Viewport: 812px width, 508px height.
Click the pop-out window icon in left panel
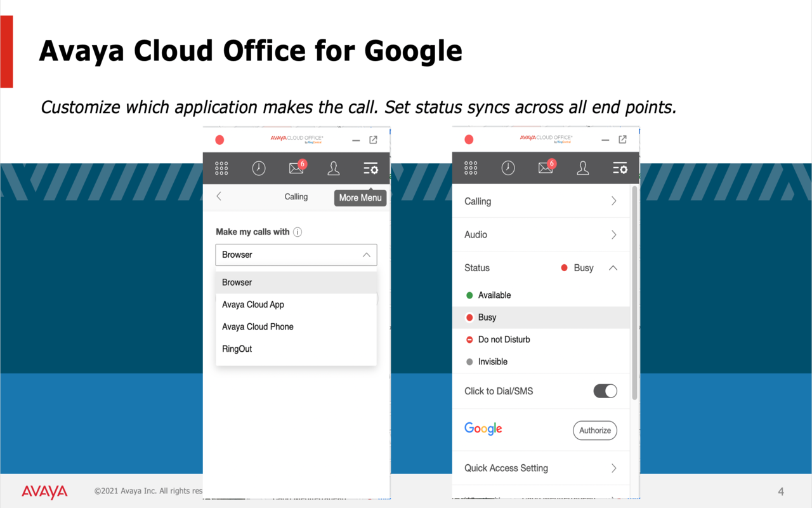coord(373,140)
